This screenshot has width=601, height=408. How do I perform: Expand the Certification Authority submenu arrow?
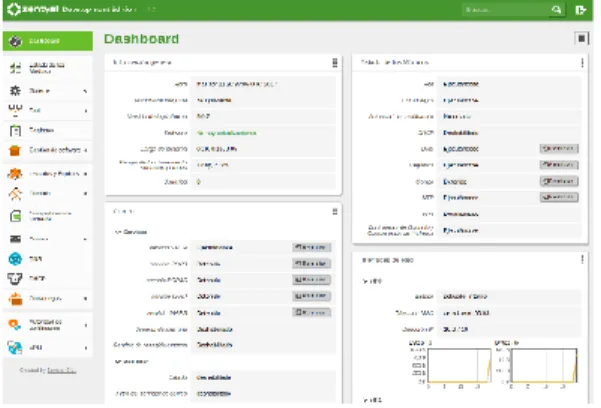pos(85,325)
